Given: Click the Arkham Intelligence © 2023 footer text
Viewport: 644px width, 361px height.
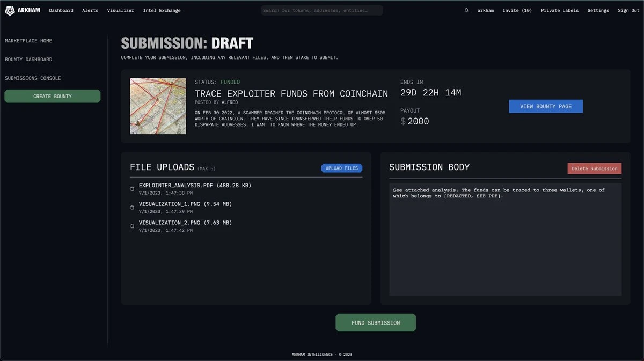Looking at the screenshot, I should [322, 355].
